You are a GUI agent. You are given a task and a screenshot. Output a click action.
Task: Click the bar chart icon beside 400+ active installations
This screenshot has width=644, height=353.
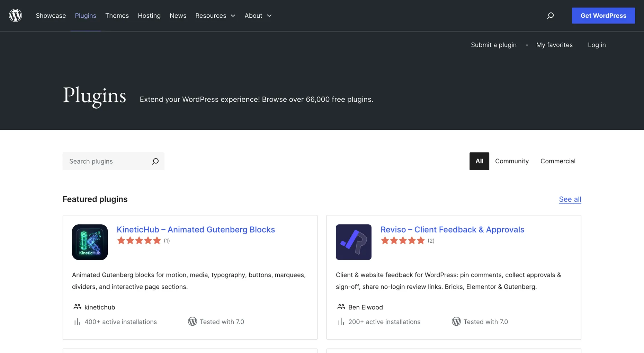[77, 322]
